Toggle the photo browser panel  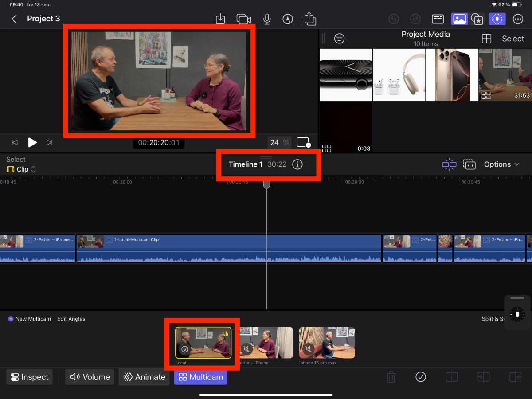point(459,19)
